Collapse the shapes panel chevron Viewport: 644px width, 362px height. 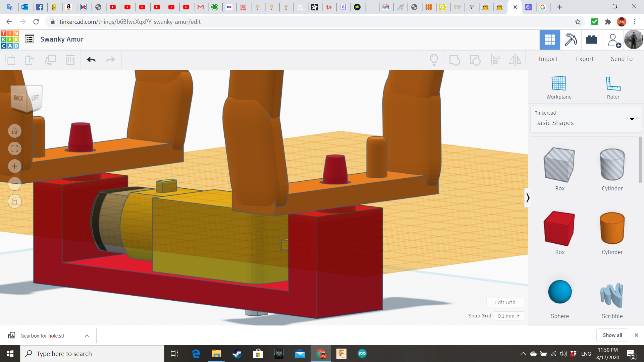pyautogui.click(x=528, y=198)
